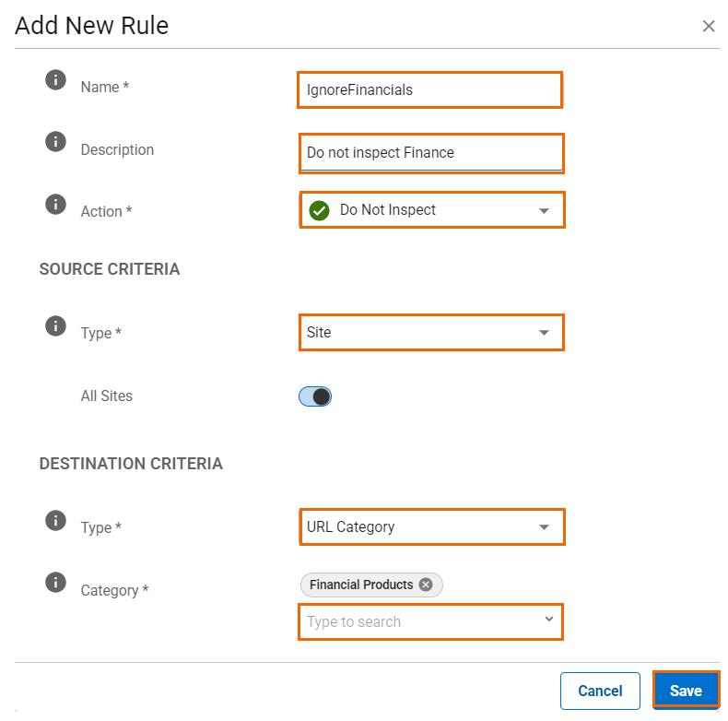Viewport: 728px width, 721px height.
Task: Click the info icon beside Source Type
Action: pos(55,325)
